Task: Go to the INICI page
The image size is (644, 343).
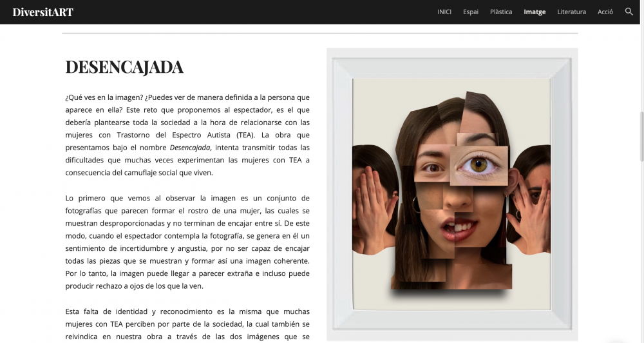Action: [x=444, y=12]
